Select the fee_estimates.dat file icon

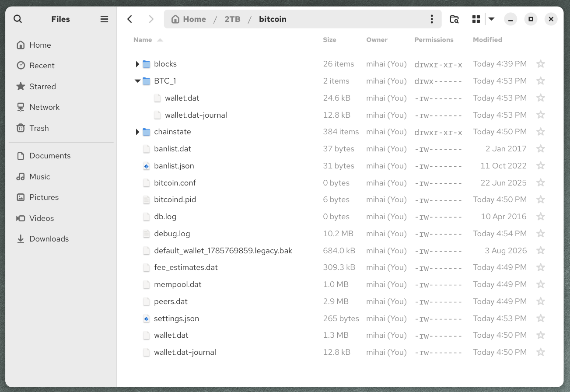pyautogui.click(x=147, y=267)
